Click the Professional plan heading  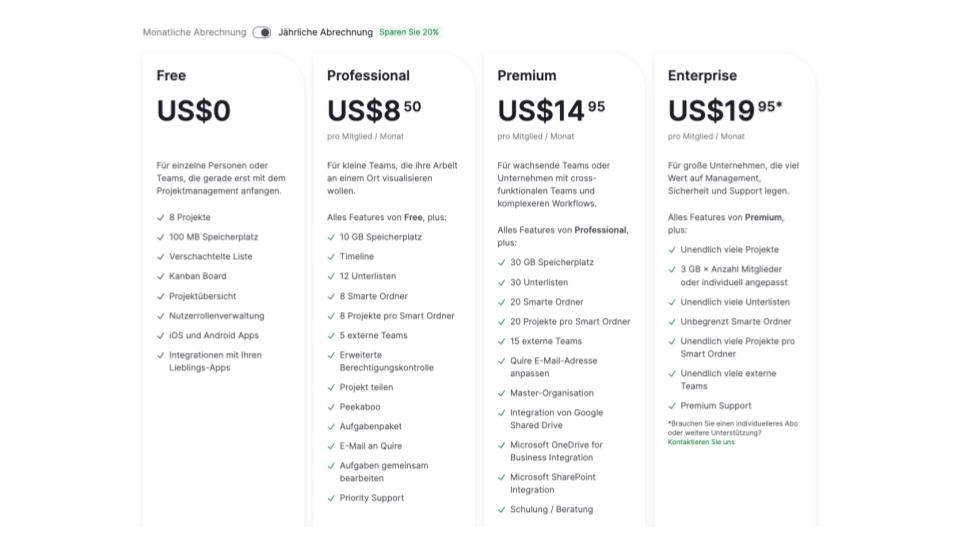pos(368,75)
